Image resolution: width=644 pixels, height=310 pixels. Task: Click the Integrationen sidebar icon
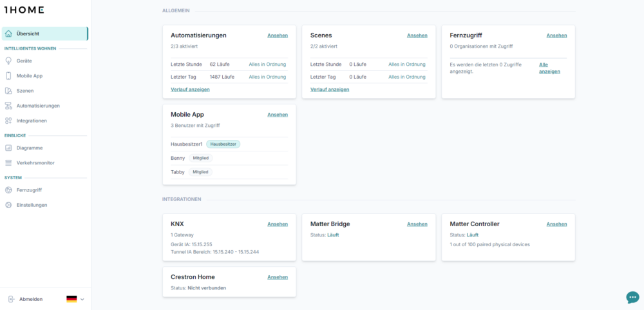(8, 121)
